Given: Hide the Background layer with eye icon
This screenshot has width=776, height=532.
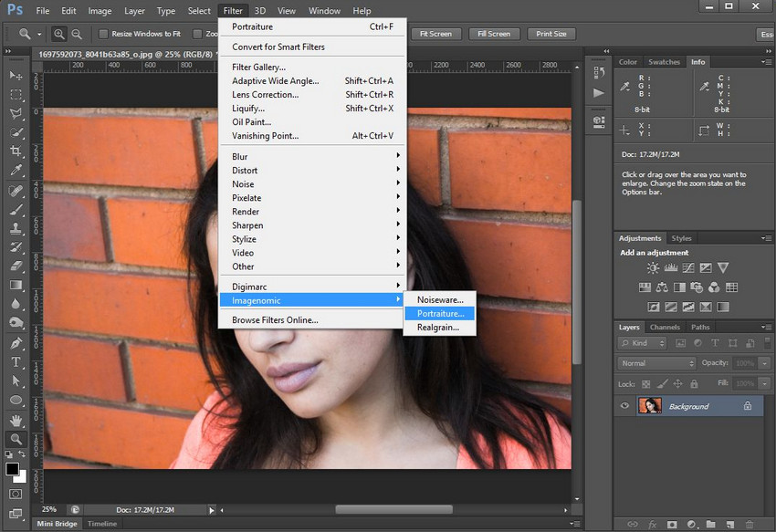Looking at the screenshot, I should 624,406.
